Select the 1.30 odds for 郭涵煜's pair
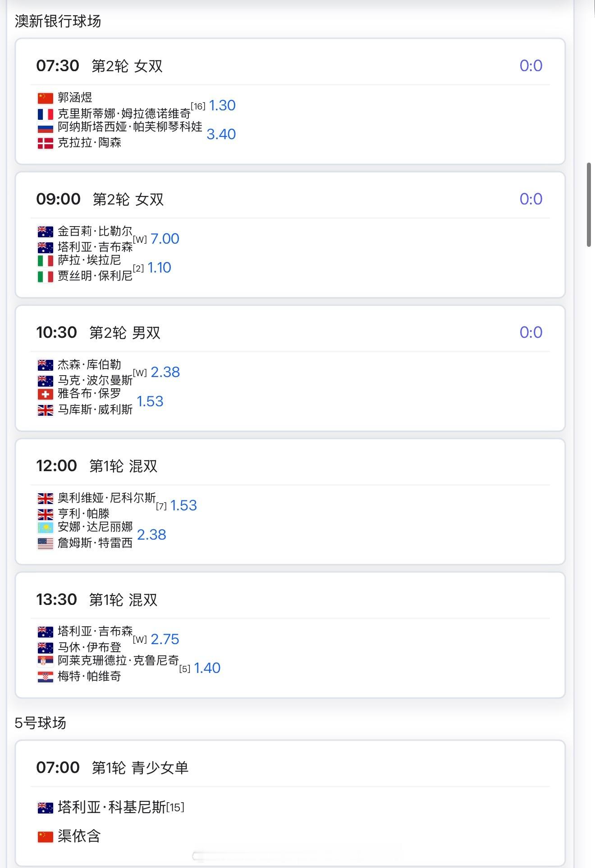The image size is (595, 868). (222, 105)
